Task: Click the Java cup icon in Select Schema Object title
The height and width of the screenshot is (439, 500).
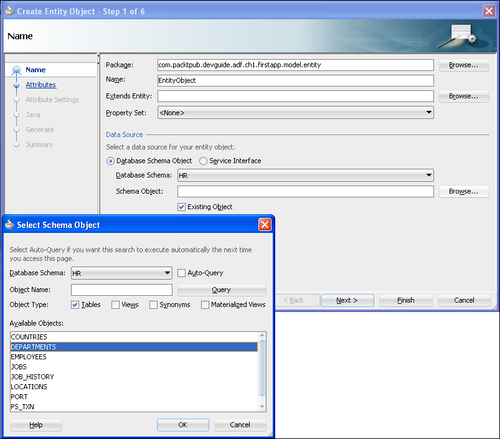Action: point(10,224)
